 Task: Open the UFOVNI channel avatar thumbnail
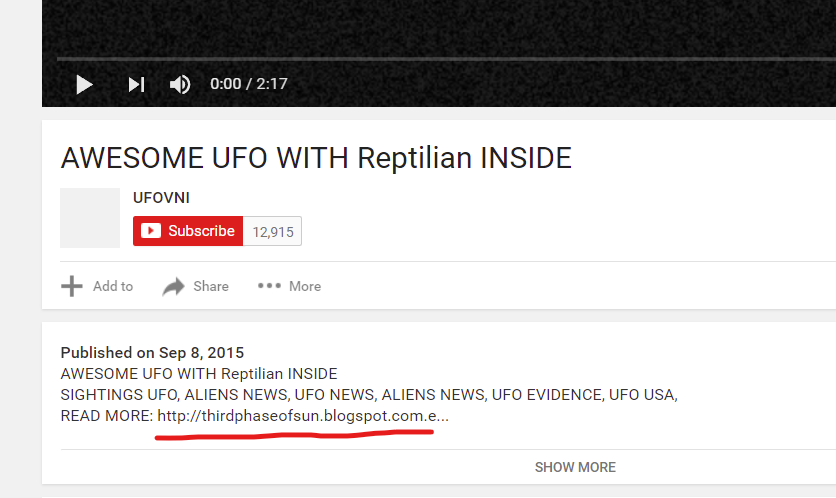(90, 218)
